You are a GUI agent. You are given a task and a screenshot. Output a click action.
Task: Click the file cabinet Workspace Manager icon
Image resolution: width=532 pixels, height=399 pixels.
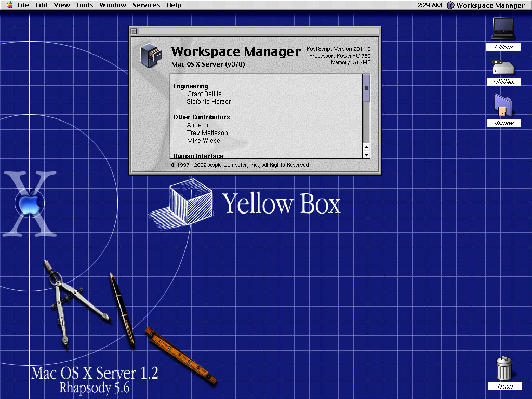pyautogui.click(x=151, y=55)
